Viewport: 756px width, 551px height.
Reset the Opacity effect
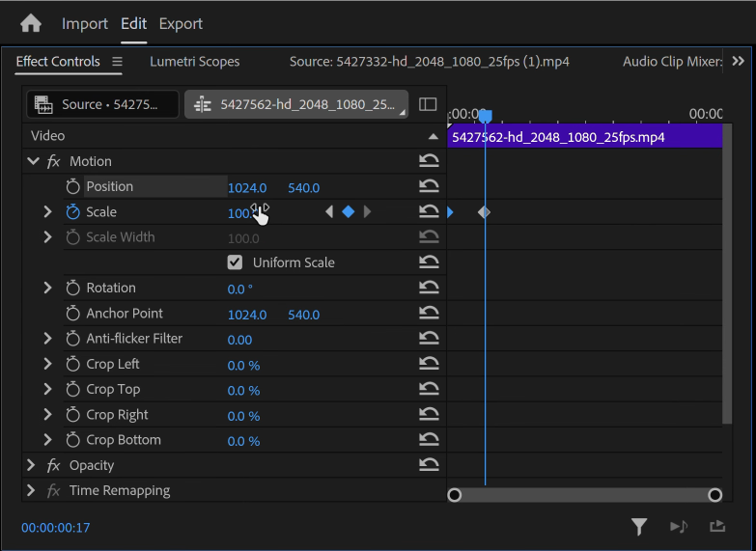tap(429, 465)
